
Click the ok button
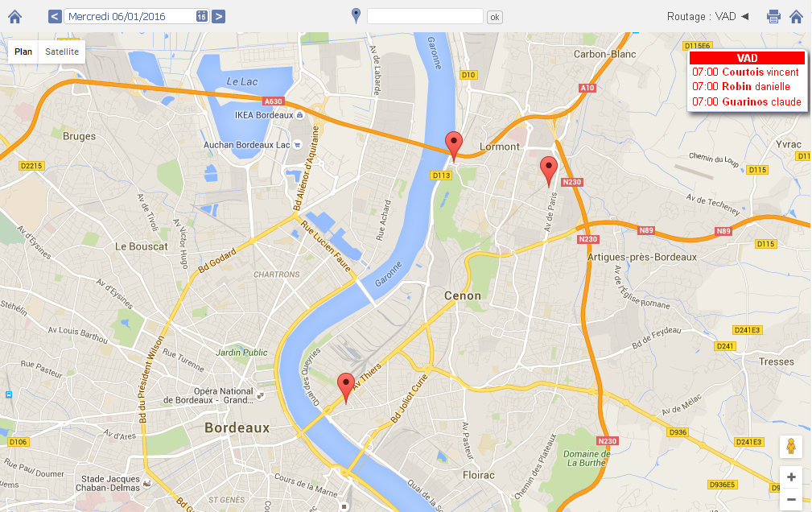pyautogui.click(x=495, y=17)
